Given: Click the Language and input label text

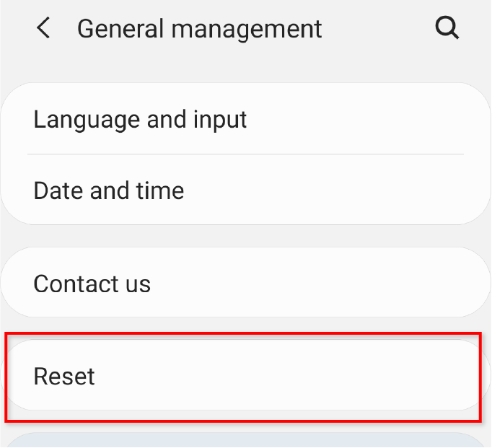Looking at the screenshot, I should tap(140, 120).
